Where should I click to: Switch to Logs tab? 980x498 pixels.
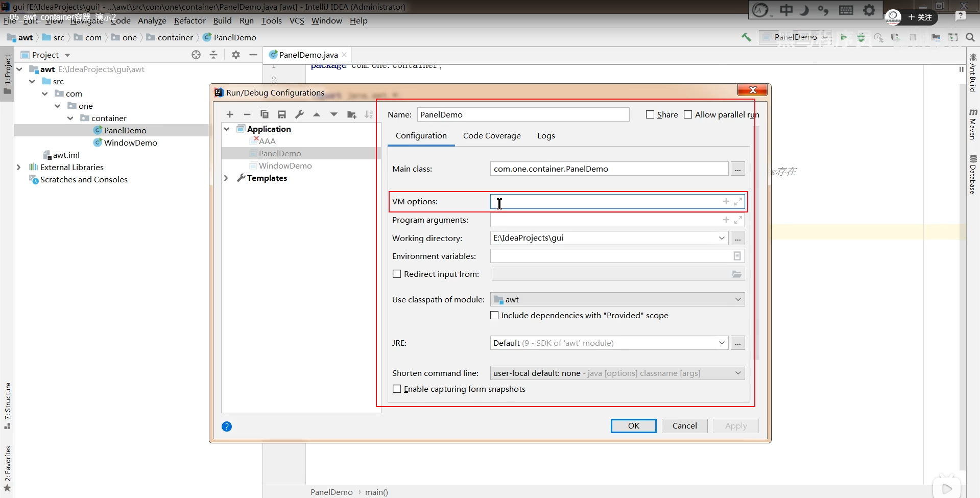click(x=546, y=135)
